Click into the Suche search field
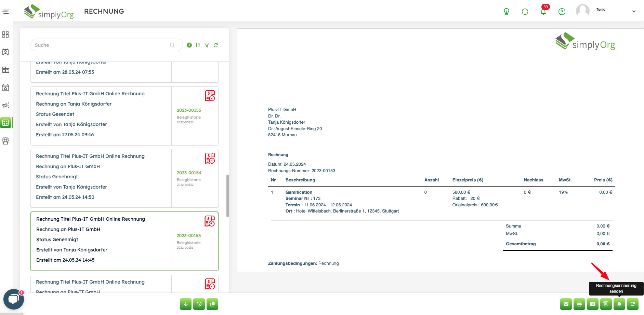Image resolution: width=644 pixels, height=315 pixels. pos(101,45)
